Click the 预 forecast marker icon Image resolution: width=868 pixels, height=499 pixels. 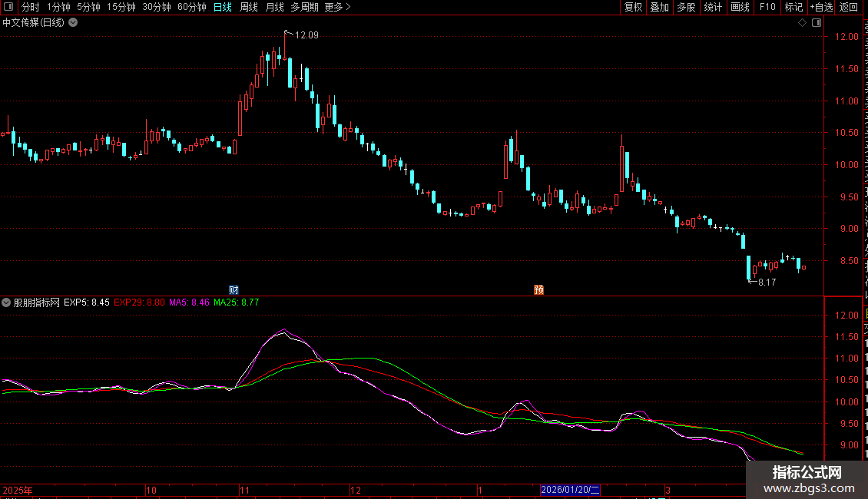(539, 289)
